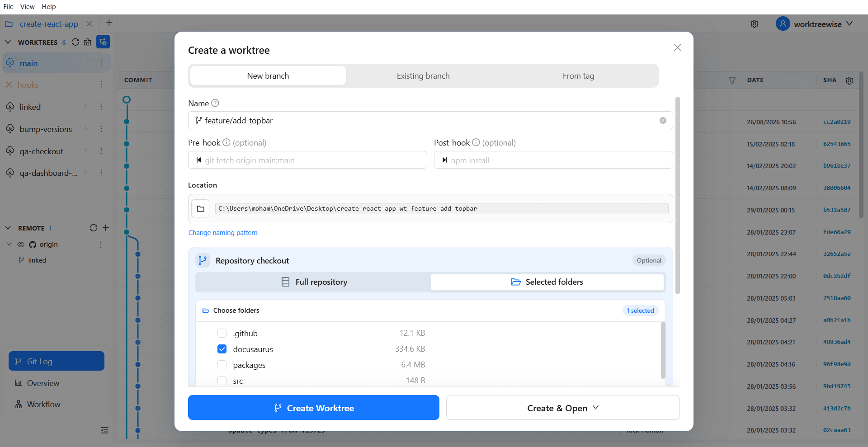Switch to Existing branch tab
868x447 pixels.
coord(423,76)
